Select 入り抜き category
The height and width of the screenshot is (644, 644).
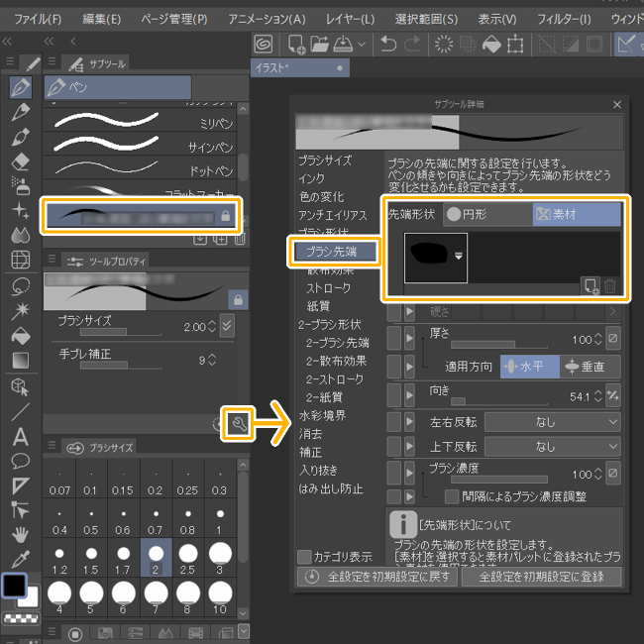[318, 471]
